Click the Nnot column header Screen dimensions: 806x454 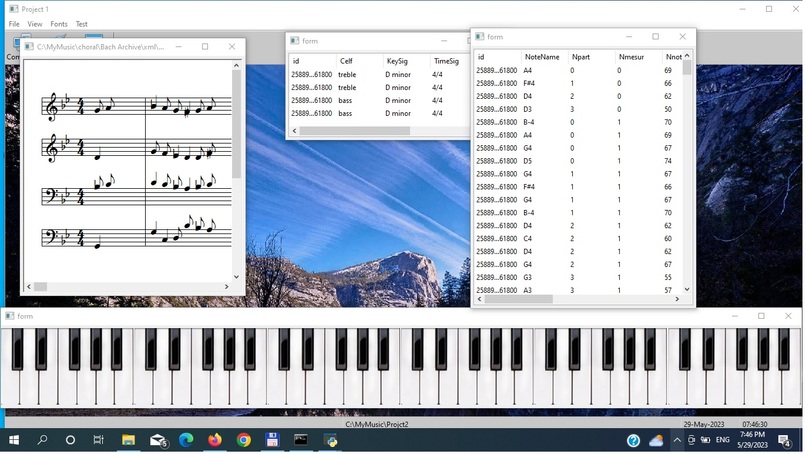(x=673, y=57)
